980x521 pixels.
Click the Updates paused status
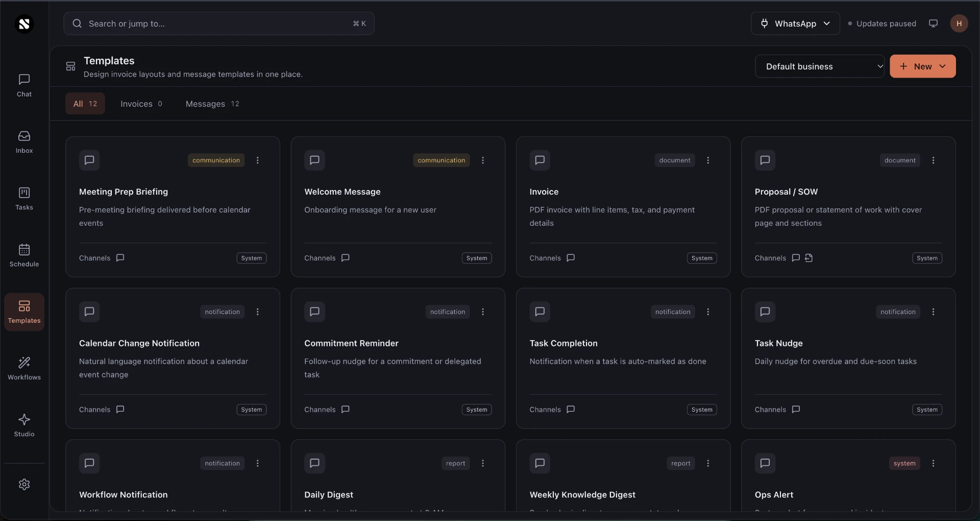(881, 23)
